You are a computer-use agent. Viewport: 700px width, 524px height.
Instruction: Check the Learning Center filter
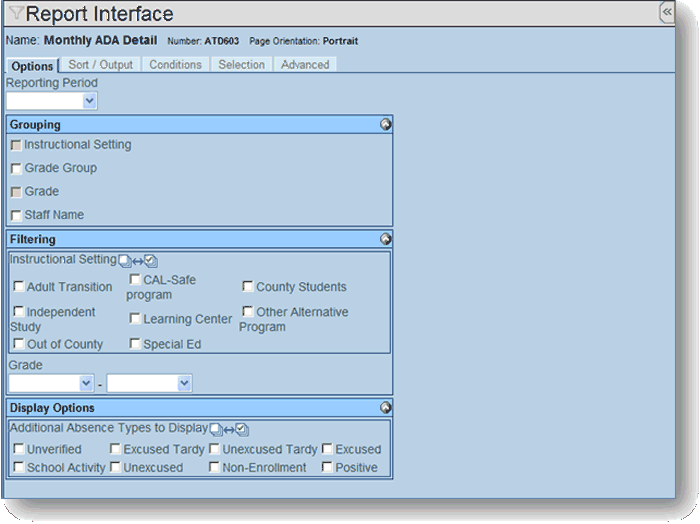(x=135, y=318)
